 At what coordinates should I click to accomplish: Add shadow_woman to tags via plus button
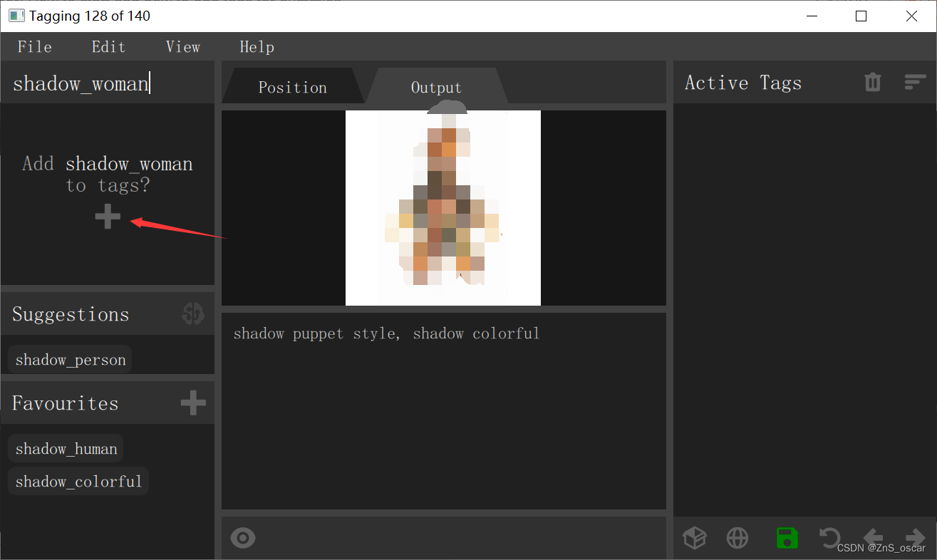[x=108, y=217]
